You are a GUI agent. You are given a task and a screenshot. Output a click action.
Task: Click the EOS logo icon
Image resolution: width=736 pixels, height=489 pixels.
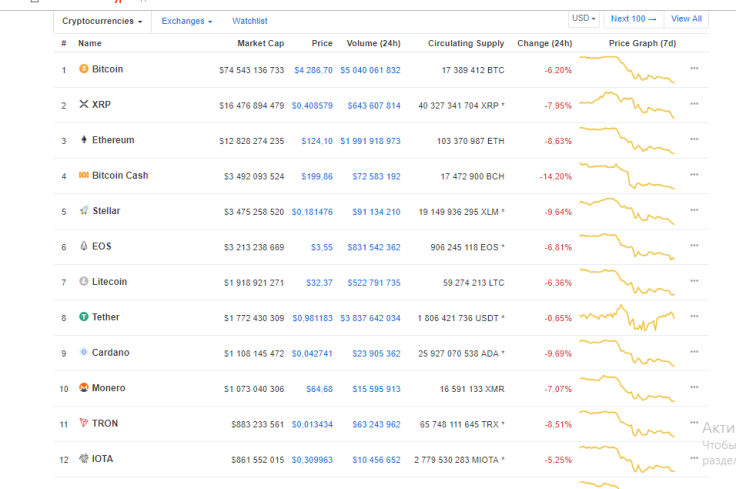[84, 246]
